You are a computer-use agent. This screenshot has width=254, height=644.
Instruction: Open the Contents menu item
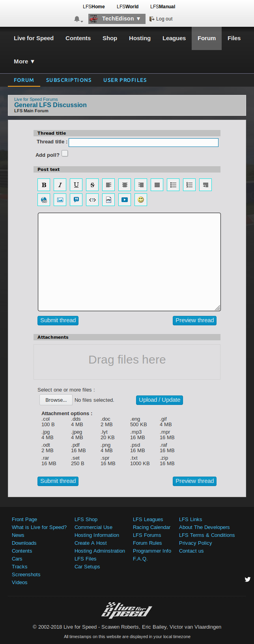coord(78,38)
